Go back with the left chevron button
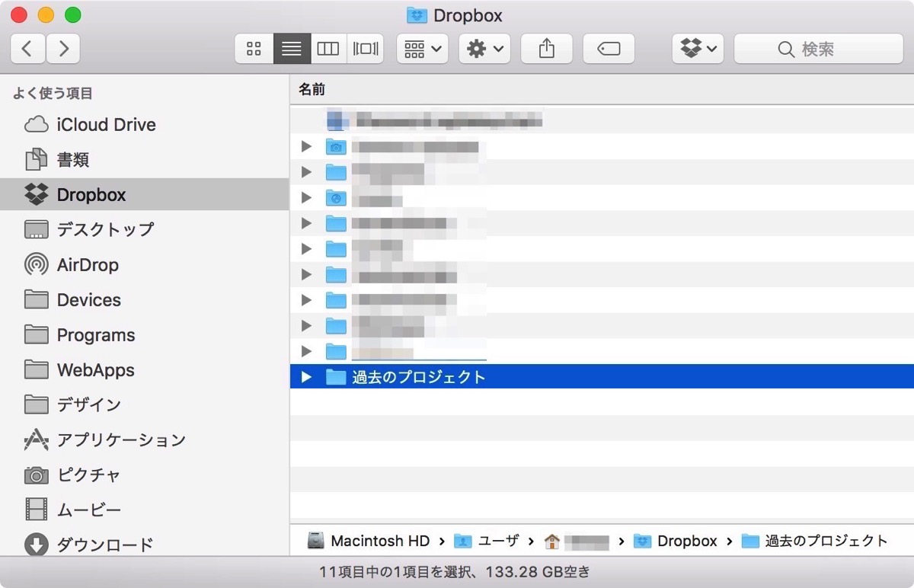 tap(27, 49)
